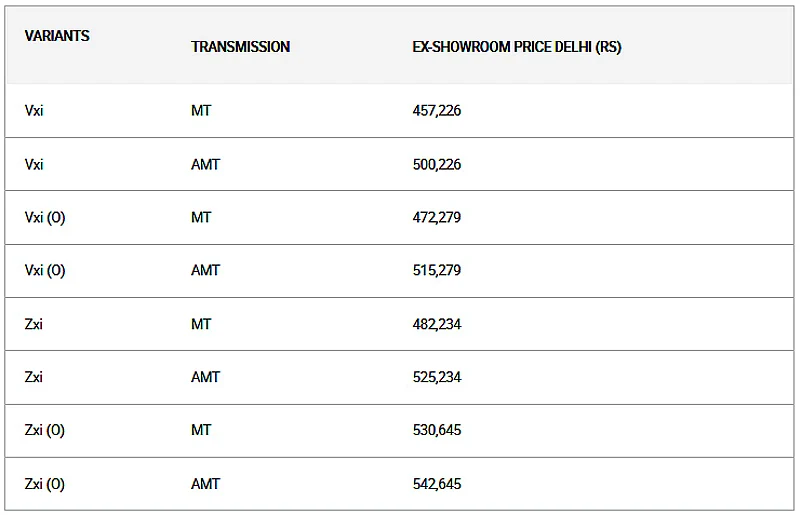Select the 530,645 price cell
This screenshot has width=801, height=515.
[x=436, y=430]
